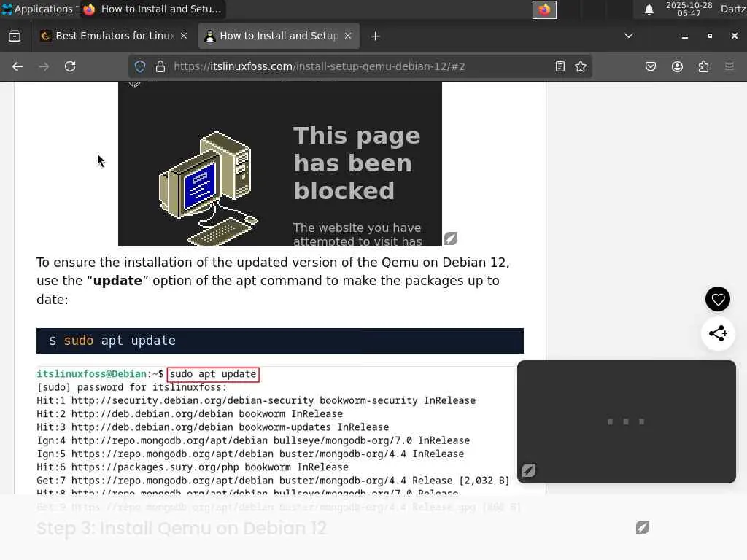Close the How to Install and Setup tab
Image resolution: width=747 pixels, height=560 pixels.
click(348, 36)
